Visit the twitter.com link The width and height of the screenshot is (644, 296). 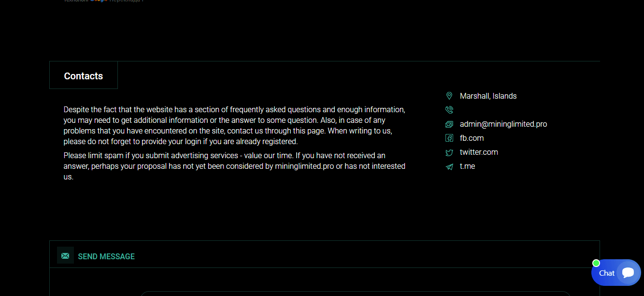[x=479, y=152]
